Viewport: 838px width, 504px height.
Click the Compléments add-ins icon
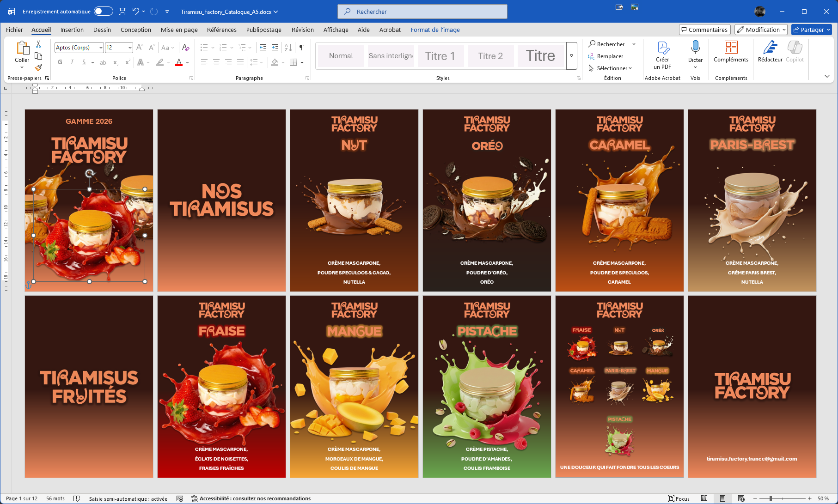tap(731, 48)
